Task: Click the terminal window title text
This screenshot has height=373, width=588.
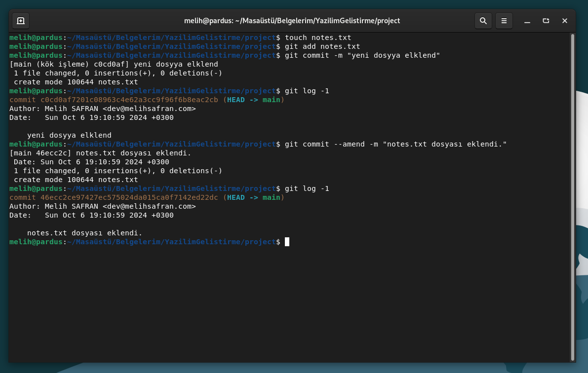Action: pos(292,21)
